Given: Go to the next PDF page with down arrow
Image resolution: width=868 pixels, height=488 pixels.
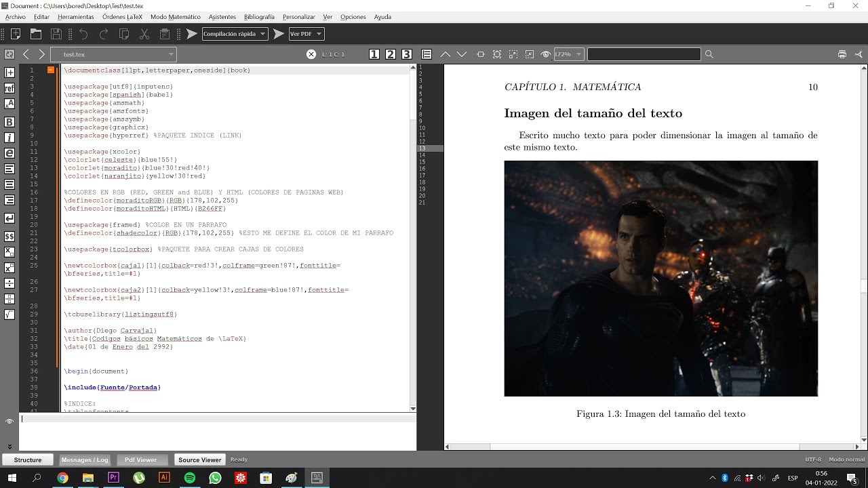Looking at the screenshot, I should 462,54.
